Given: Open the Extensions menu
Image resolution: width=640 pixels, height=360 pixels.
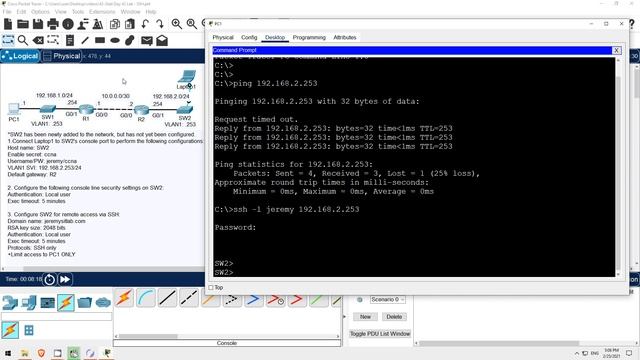Looking at the screenshot, I should coord(102,12).
